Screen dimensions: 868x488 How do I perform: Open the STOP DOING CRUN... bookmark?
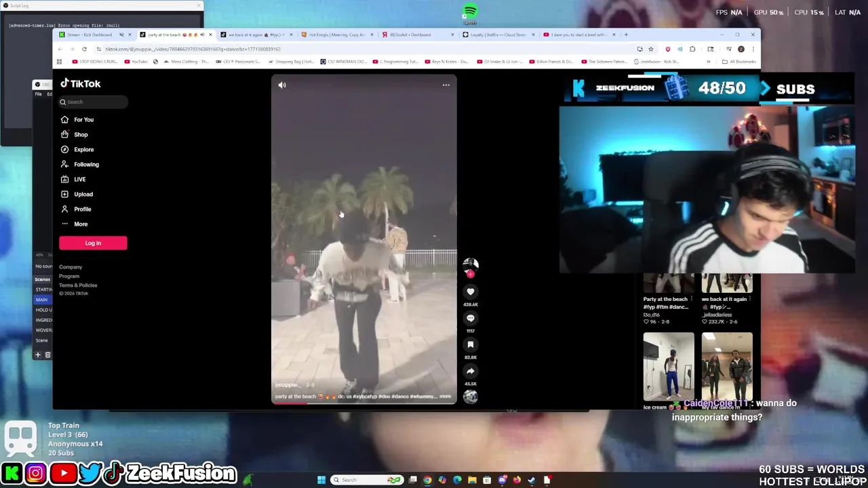pos(95,62)
